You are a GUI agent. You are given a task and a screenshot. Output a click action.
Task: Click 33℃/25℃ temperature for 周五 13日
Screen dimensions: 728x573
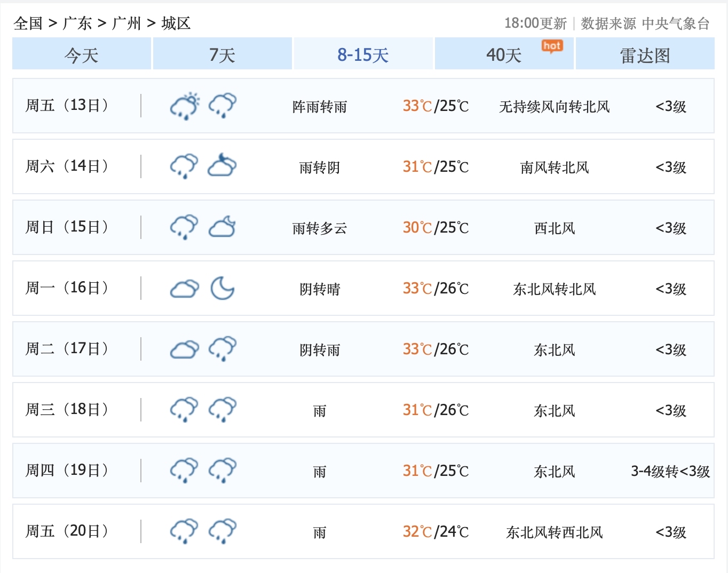point(436,106)
